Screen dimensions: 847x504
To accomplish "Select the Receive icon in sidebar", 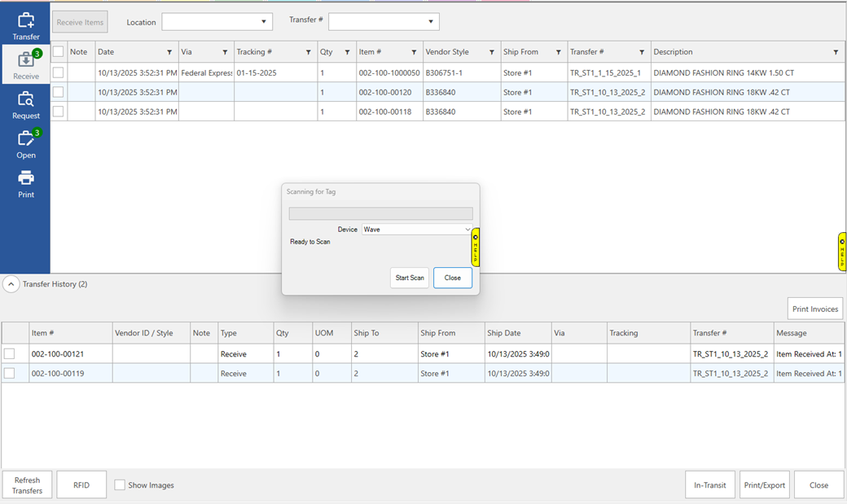I will tap(26, 64).
